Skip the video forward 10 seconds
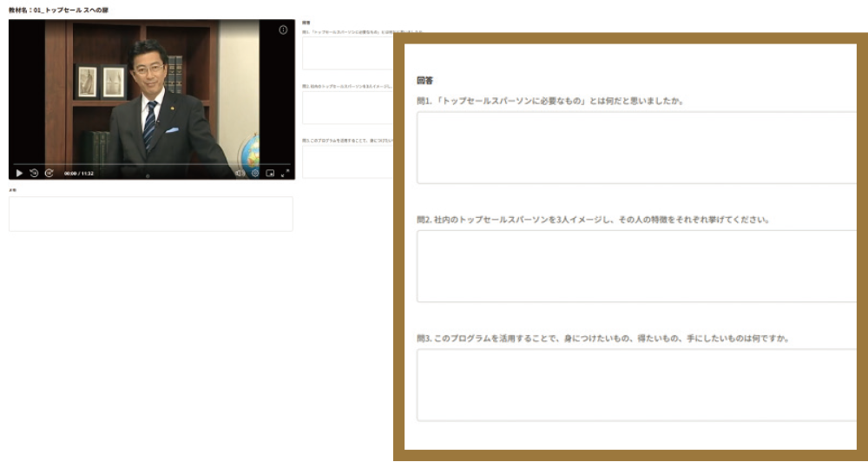 click(x=49, y=173)
